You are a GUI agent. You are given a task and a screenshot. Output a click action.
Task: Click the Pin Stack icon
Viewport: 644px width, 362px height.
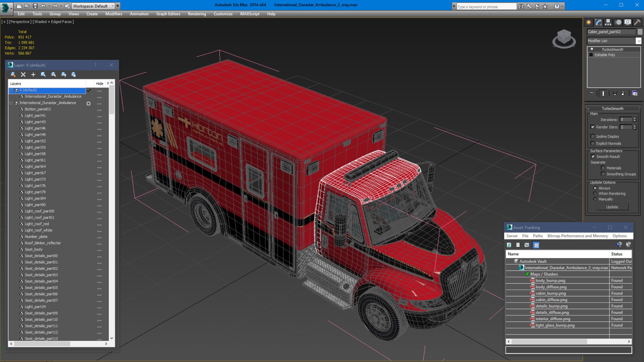pos(591,93)
